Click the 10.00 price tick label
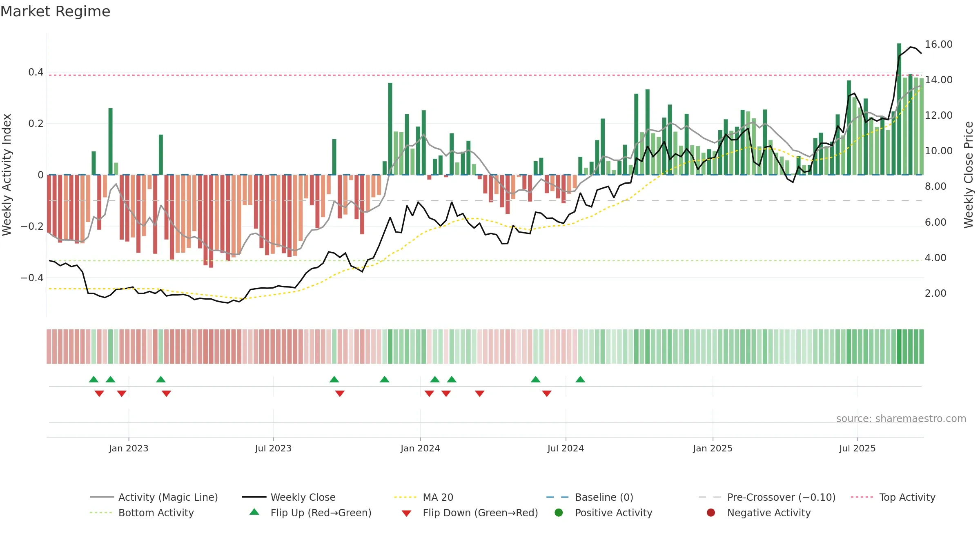Screen dimensions: 980x551 pos(939,151)
